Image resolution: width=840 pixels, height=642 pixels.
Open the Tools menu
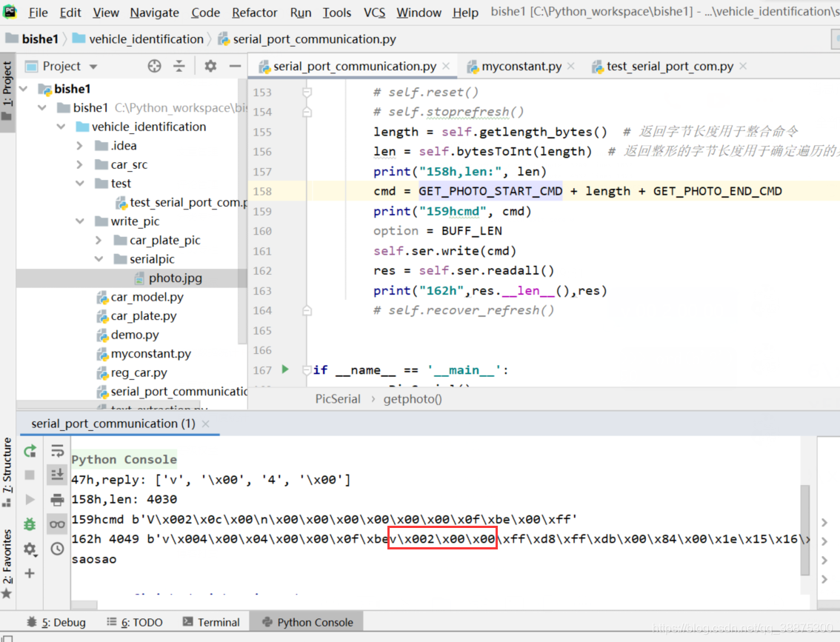(x=337, y=12)
